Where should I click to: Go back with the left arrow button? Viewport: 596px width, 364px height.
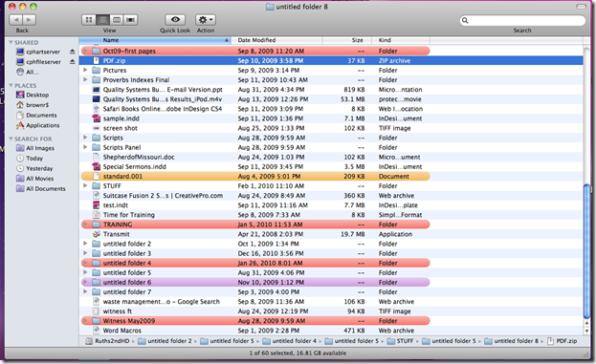[x=15, y=20]
